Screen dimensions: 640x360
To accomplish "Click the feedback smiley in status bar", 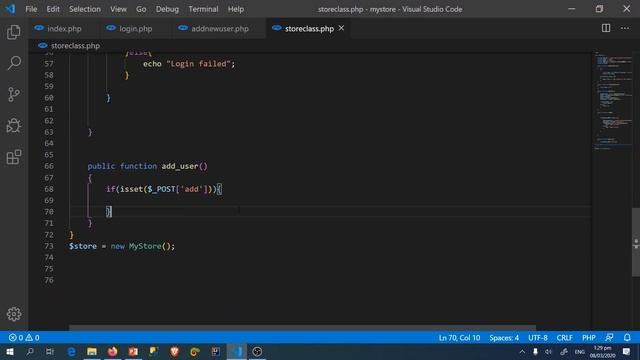I will point(609,338).
